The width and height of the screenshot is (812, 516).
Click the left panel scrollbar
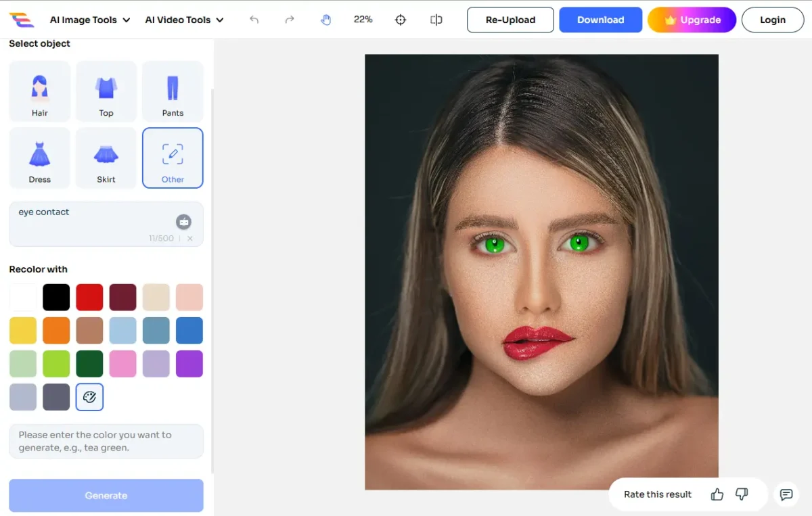(x=212, y=281)
